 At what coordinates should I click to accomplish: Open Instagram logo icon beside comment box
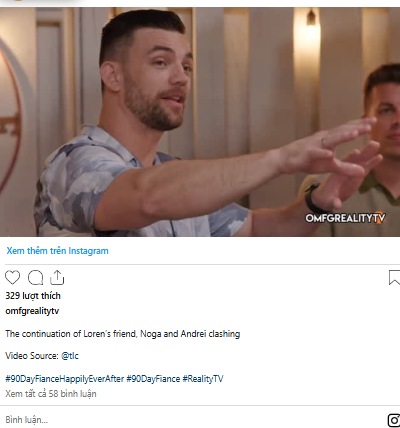[x=394, y=420]
